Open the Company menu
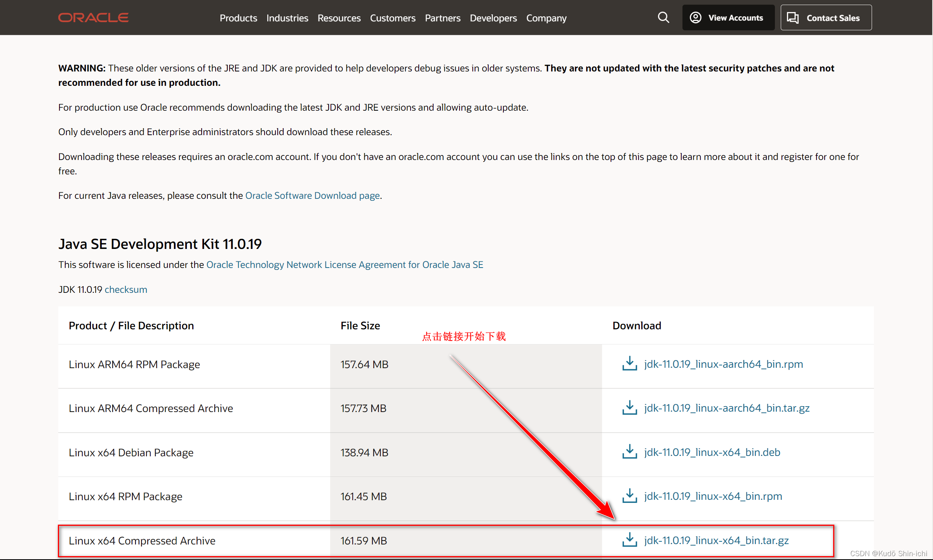The width and height of the screenshot is (933, 560). (546, 18)
